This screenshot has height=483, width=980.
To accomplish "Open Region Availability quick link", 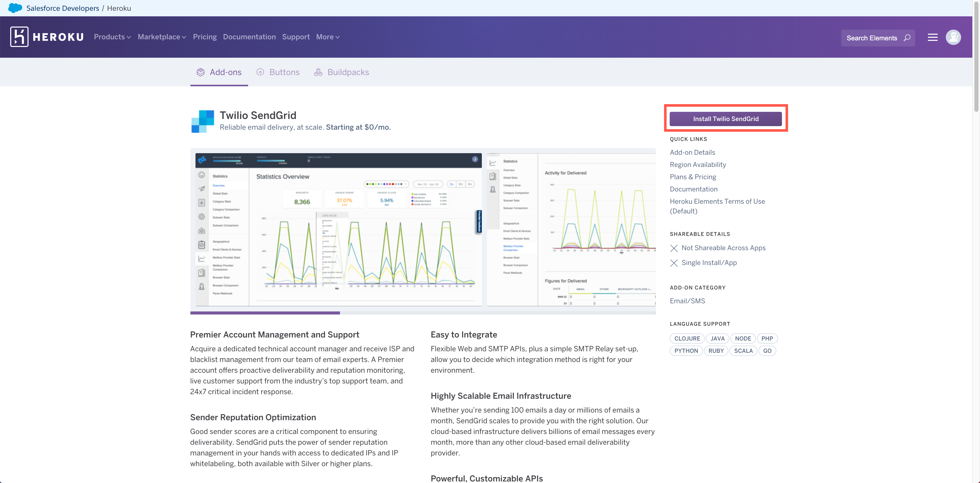I will [x=698, y=164].
